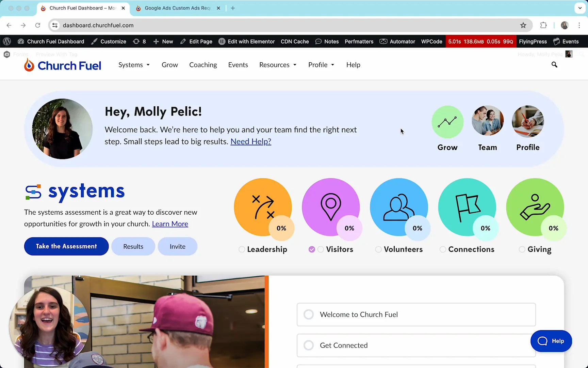Check the Leadership assessment radio button
Image resolution: width=588 pixels, height=368 pixels.
(242, 249)
